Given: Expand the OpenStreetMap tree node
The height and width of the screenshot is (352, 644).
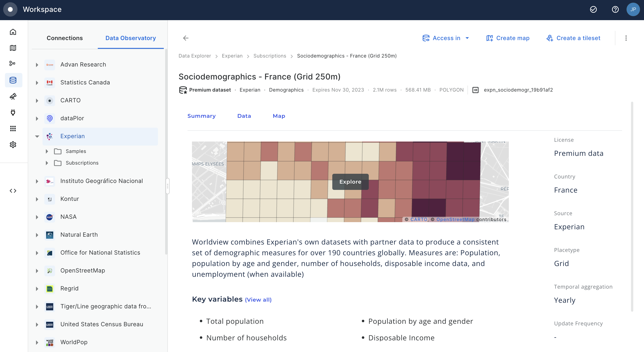Looking at the screenshot, I should pyautogui.click(x=37, y=271).
